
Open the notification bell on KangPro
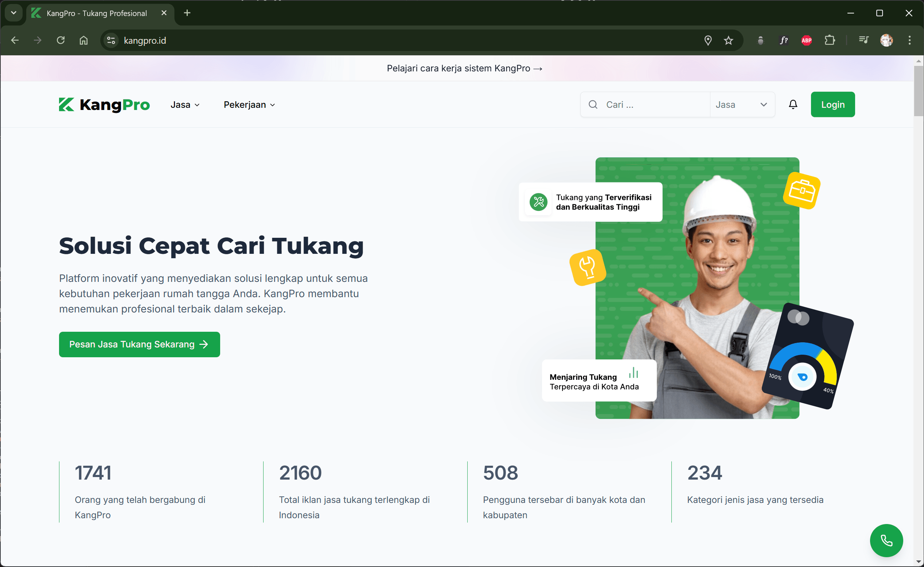(793, 104)
